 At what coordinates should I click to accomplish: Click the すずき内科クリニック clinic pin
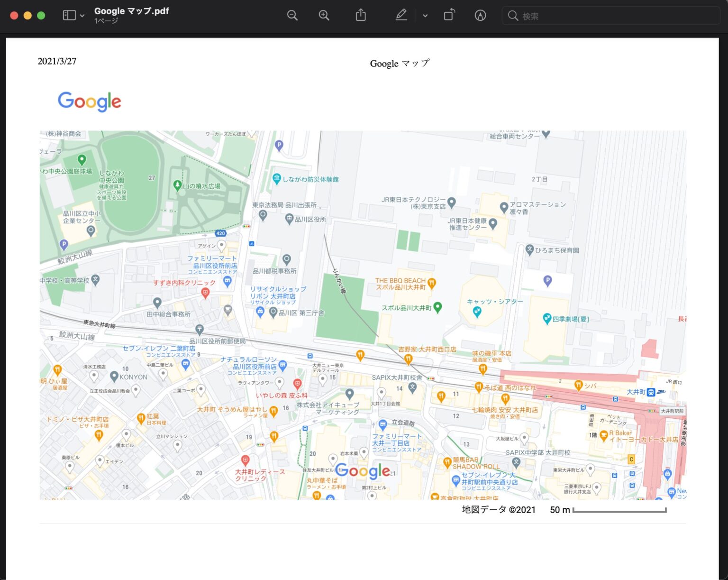[205, 293]
